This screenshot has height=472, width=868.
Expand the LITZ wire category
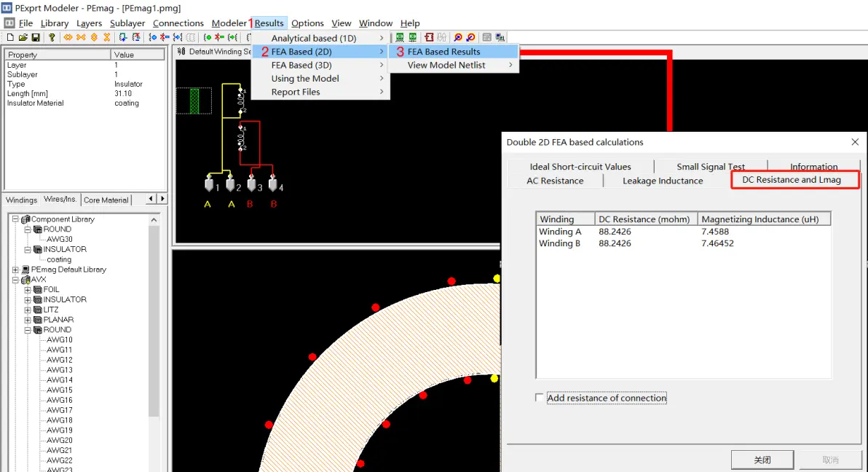click(x=28, y=310)
